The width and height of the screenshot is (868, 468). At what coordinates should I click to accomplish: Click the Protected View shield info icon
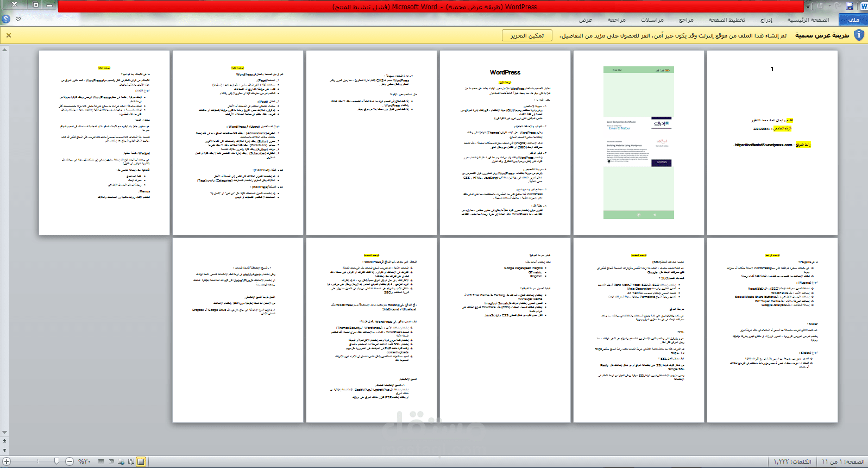859,35
